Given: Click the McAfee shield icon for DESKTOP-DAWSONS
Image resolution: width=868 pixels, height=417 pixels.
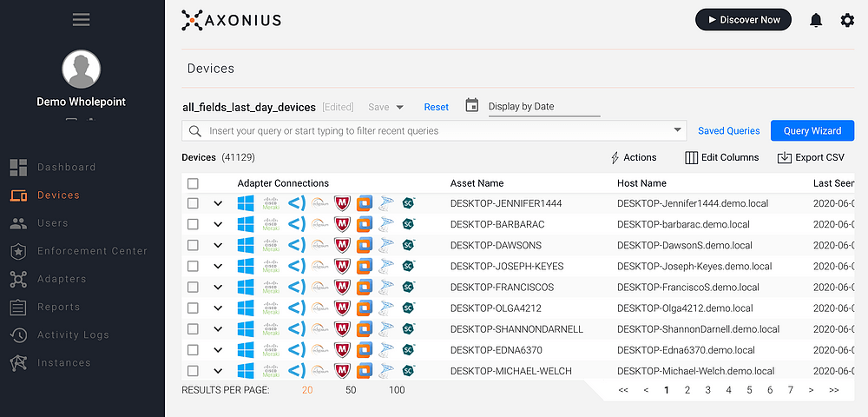Looking at the screenshot, I should pos(342,245).
